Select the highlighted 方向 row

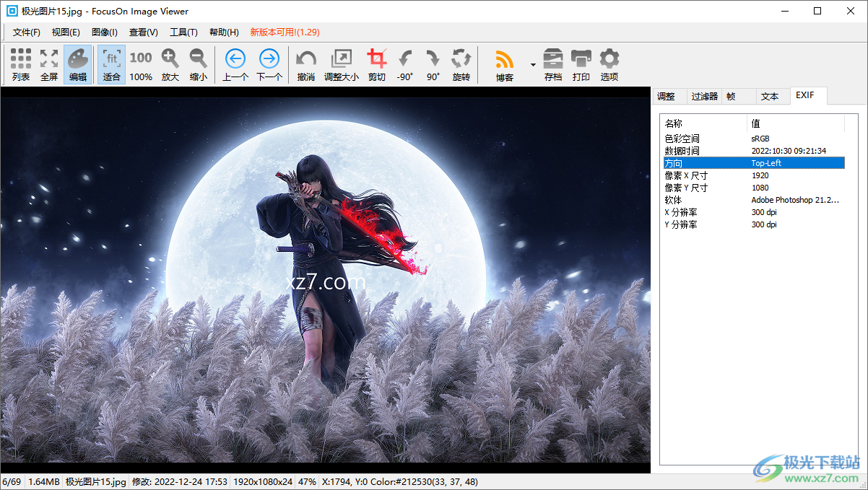coord(754,163)
